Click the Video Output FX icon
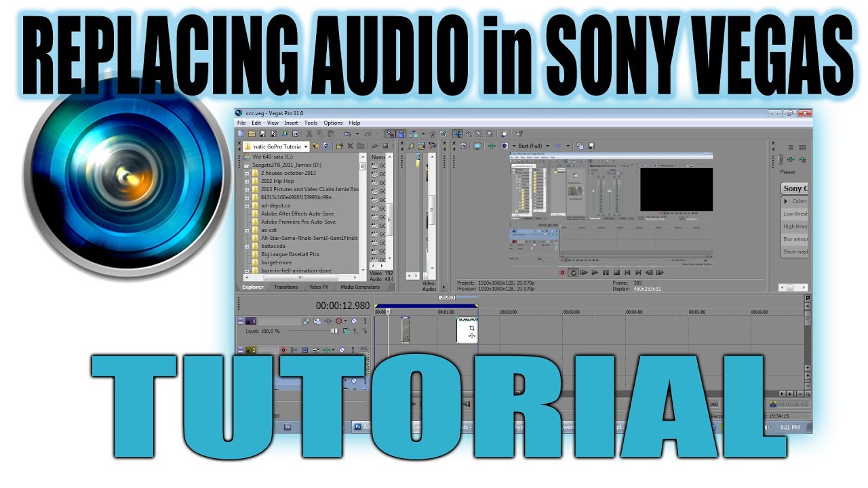 (x=492, y=146)
